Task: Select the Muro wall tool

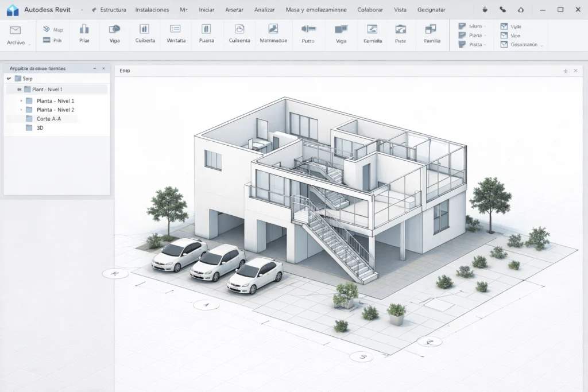Action: (x=473, y=25)
